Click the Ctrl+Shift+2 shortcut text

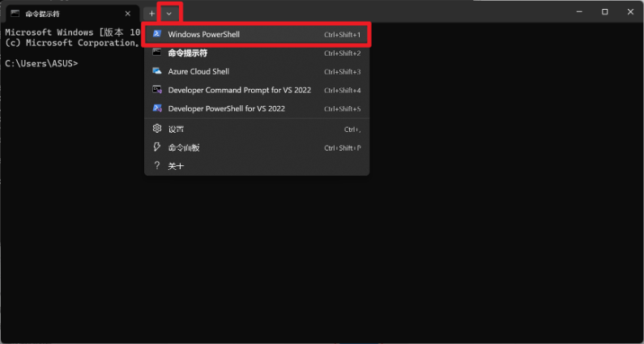point(342,53)
